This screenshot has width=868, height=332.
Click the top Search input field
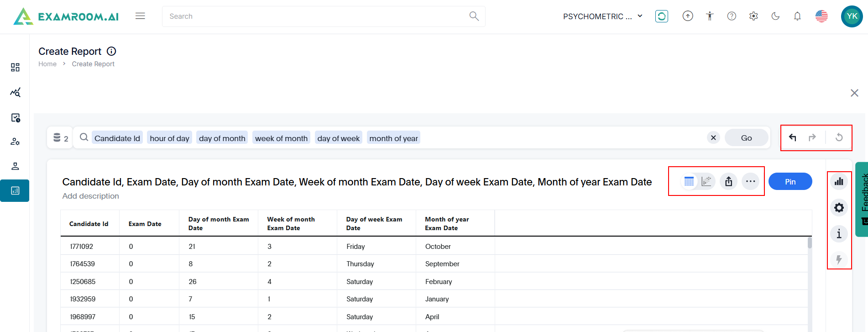[x=315, y=16]
